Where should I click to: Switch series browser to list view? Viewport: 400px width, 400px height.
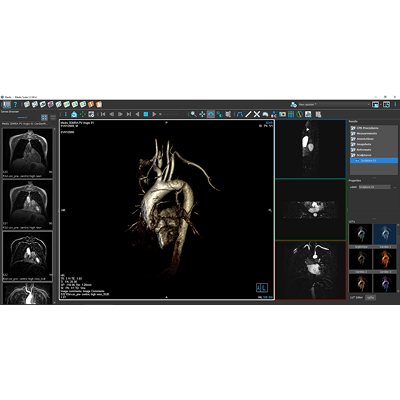coord(53,118)
